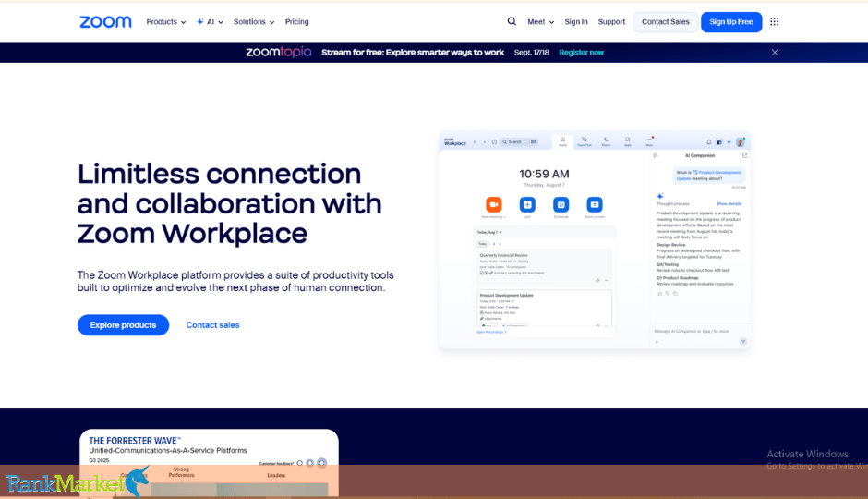Image resolution: width=868 pixels, height=499 pixels.
Task: Open the Pricing page
Action: coord(296,21)
